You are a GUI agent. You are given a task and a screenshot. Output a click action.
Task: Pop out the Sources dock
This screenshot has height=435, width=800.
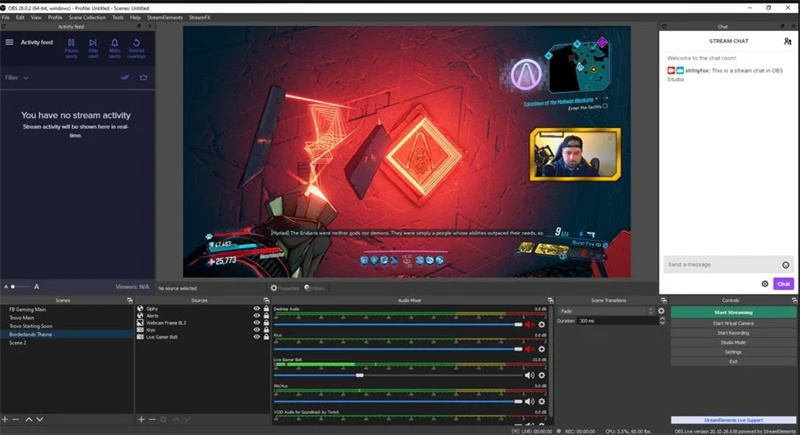coord(266,300)
